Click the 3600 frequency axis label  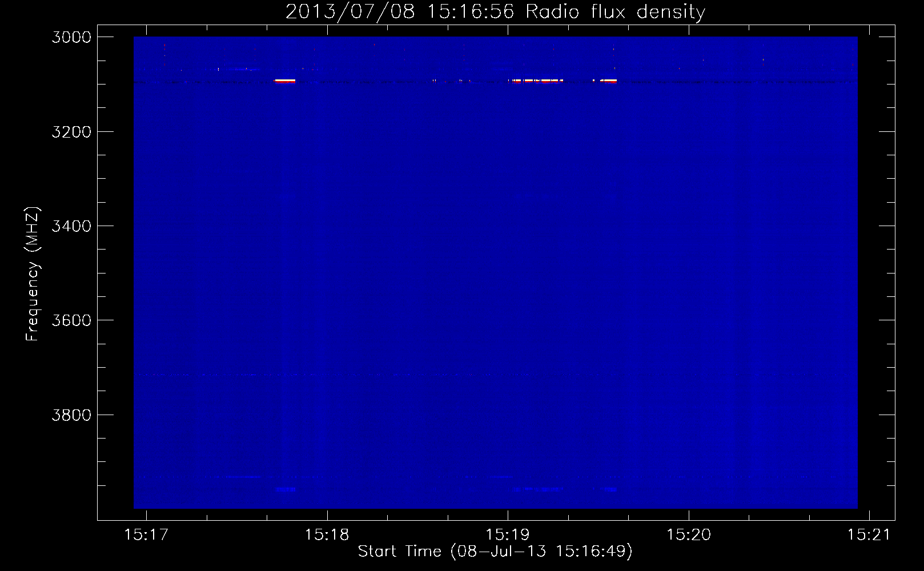[x=71, y=320]
